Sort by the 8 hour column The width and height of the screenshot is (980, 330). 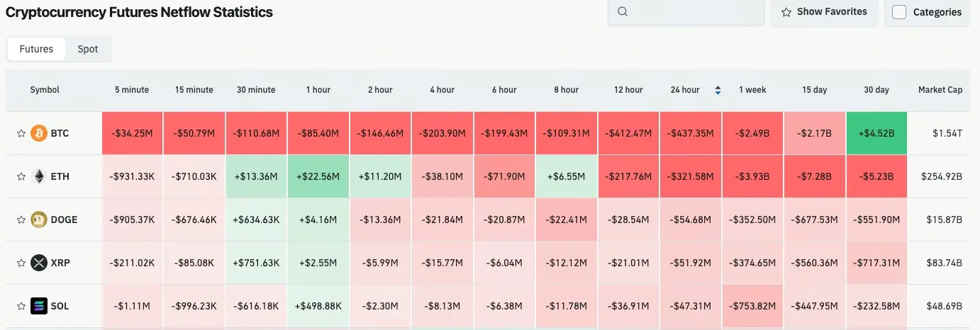pyautogui.click(x=567, y=90)
